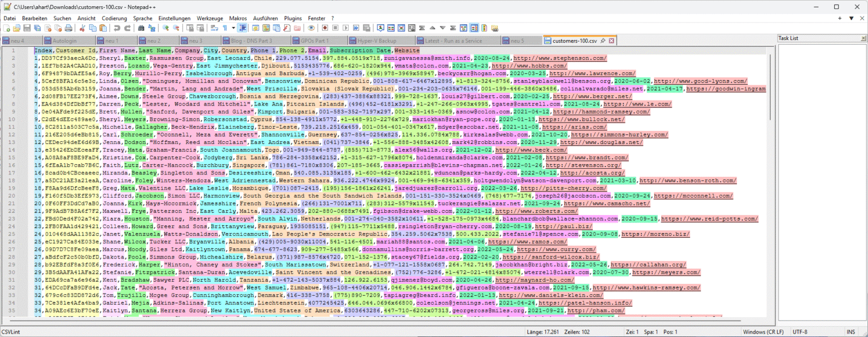Zoom in using the magnifier toolbar icon
Image resolution: width=868 pixels, height=337 pixels.
pos(167,28)
